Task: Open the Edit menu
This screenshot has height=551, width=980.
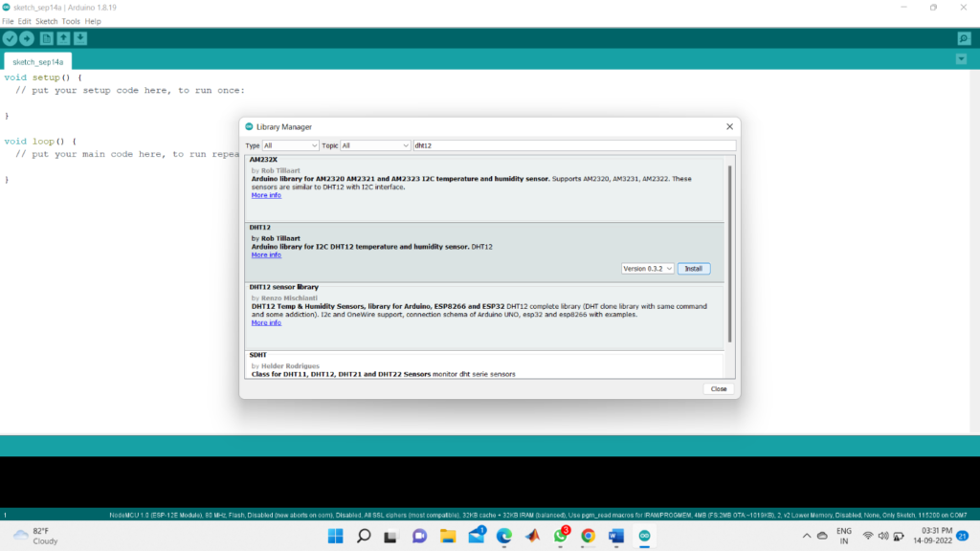Action: coord(24,21)
